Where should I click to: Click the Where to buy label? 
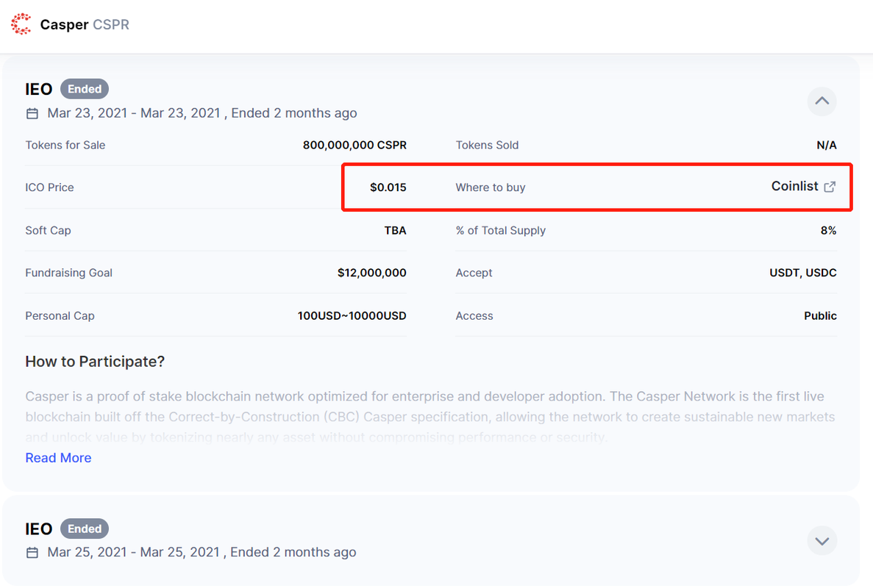(x=491, y=187)
